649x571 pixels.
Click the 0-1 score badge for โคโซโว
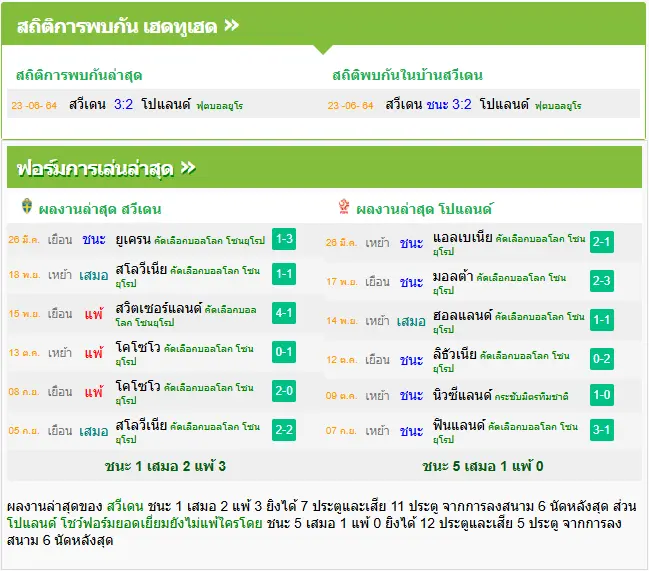(x=284, y=352)
